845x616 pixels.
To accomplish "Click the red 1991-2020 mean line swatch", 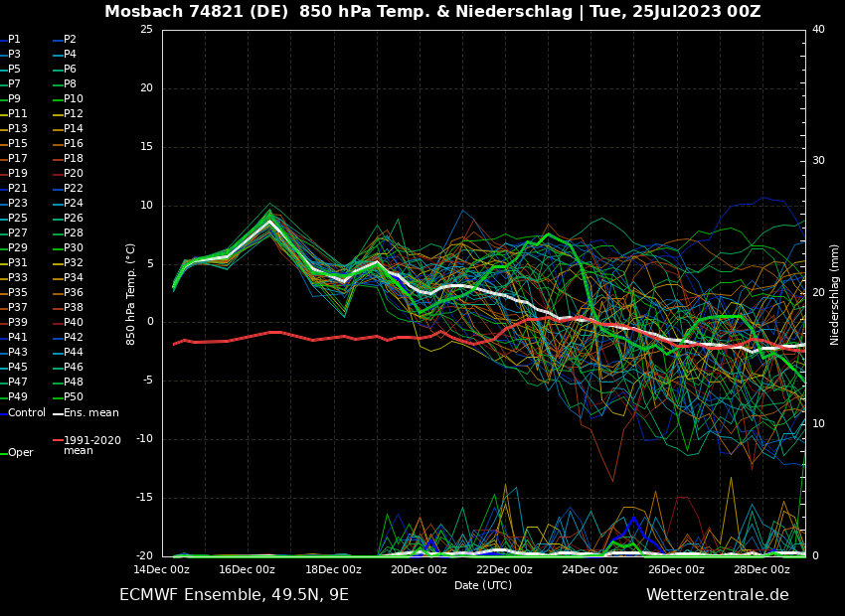I will tap(58, 440).
